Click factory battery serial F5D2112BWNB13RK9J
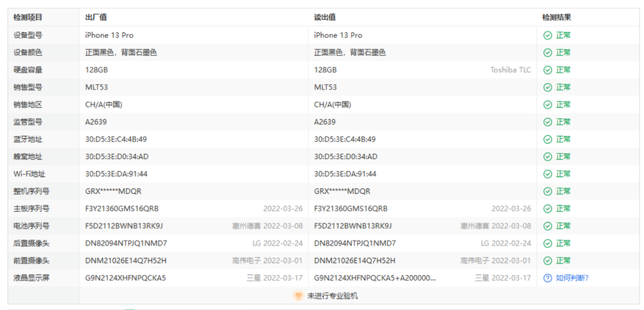Screen dimensions: 644x310 tap(124, 226)
